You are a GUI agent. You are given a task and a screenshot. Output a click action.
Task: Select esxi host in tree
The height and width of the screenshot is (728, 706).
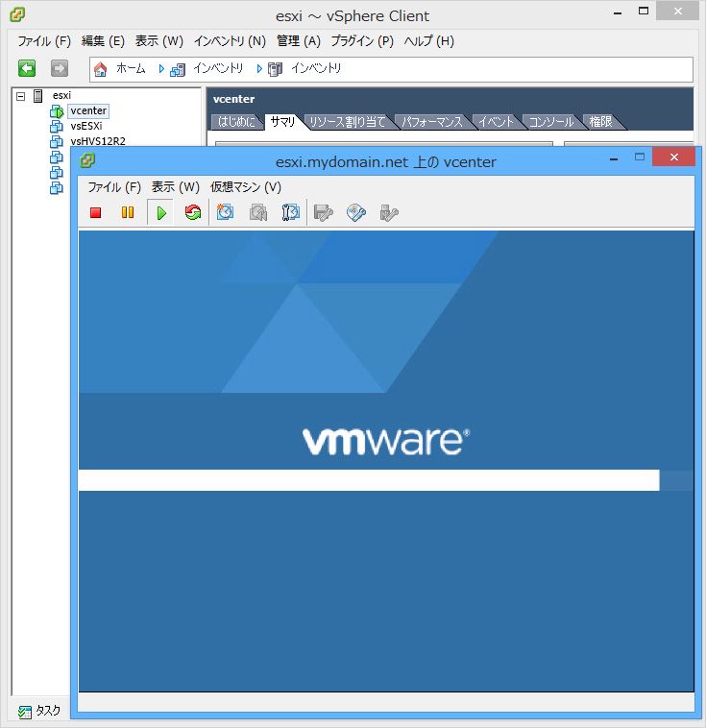click(61, 96)
